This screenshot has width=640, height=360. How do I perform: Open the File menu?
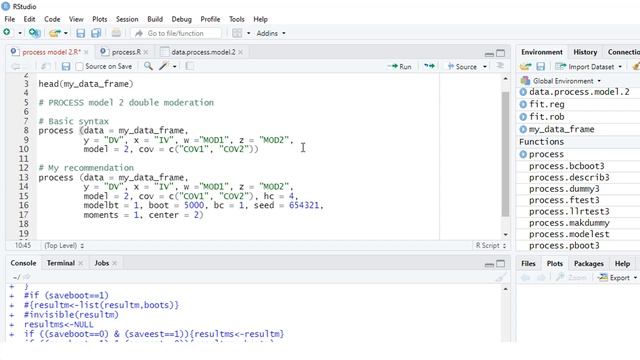[9, 19]
